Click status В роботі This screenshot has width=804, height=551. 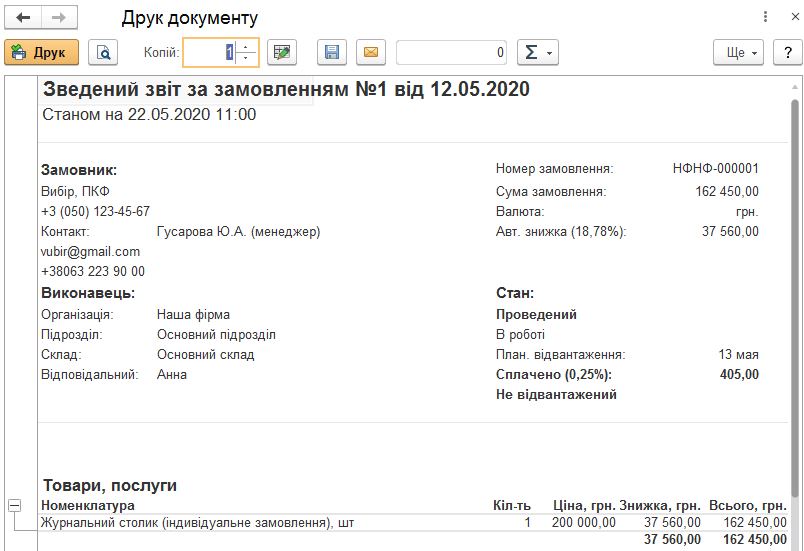click(x=520, y=335)
